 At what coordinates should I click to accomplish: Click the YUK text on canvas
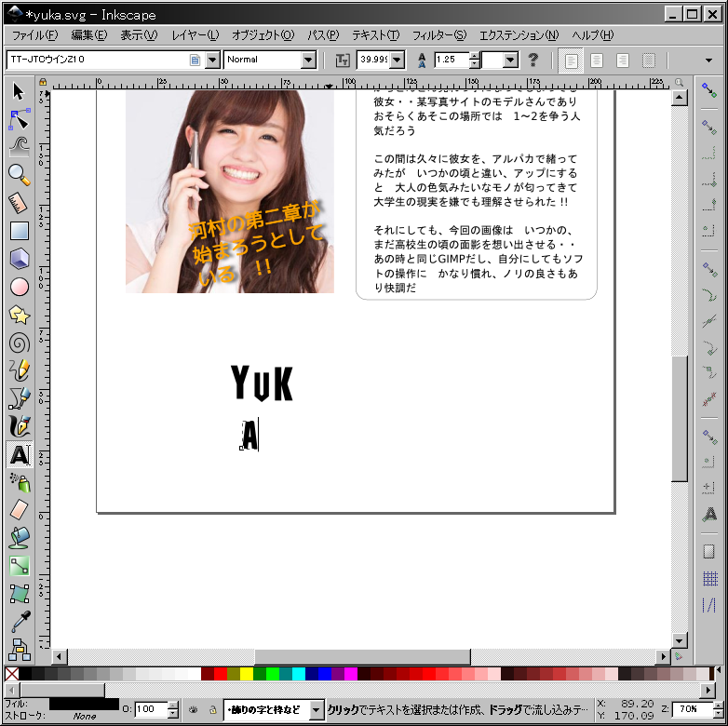coord(262,383)
